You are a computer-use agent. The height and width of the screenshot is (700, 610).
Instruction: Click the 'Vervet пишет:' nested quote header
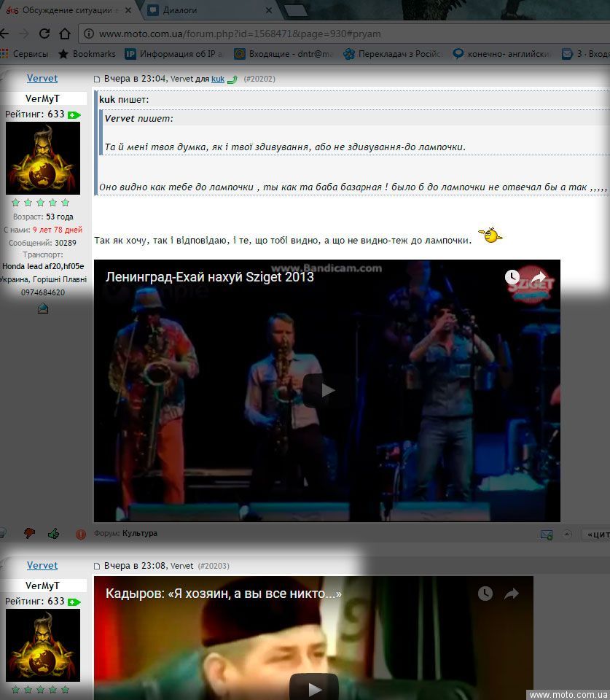coord(138,119)
